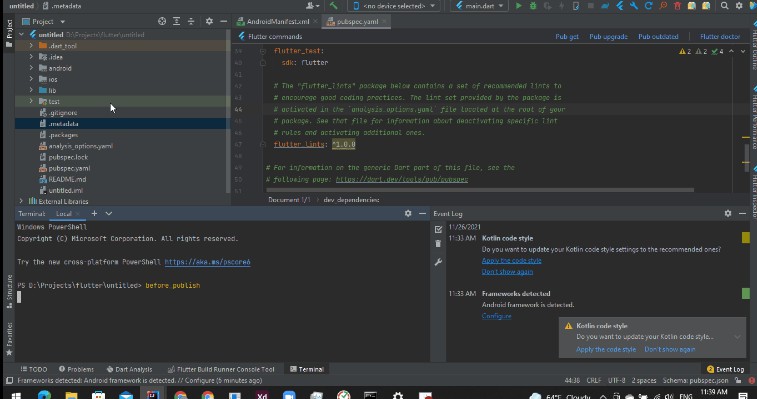Open Adobe XD from the taskbar
This screenshot has width=757, height=399.
tap(262, 396)
